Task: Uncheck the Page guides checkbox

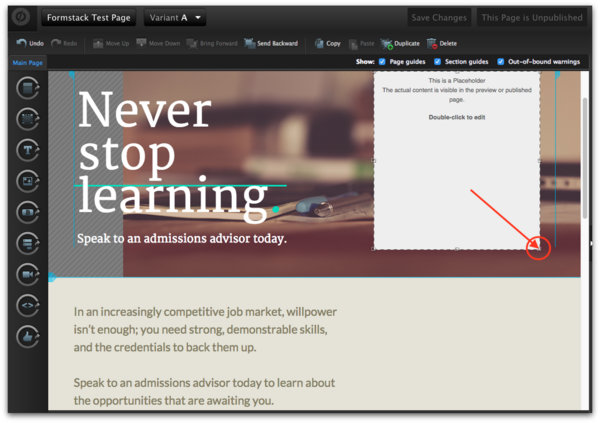Action: [x=381, y=62]
